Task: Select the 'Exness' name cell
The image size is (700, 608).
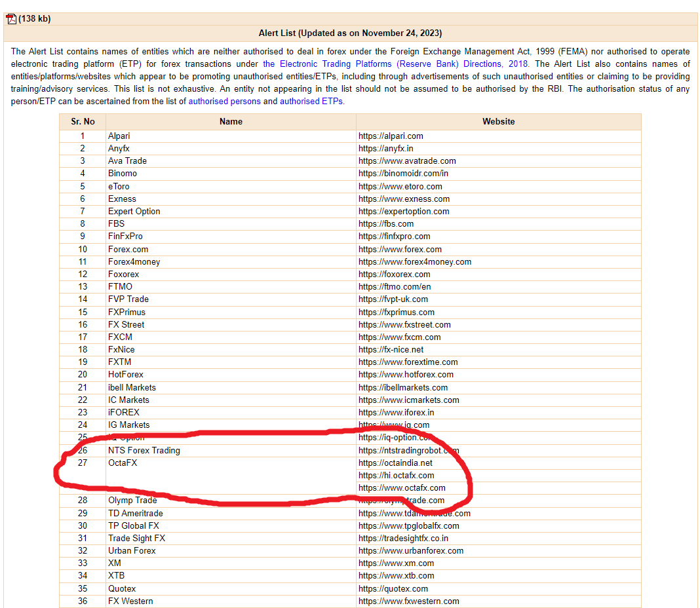Action: tap(231, 199)
